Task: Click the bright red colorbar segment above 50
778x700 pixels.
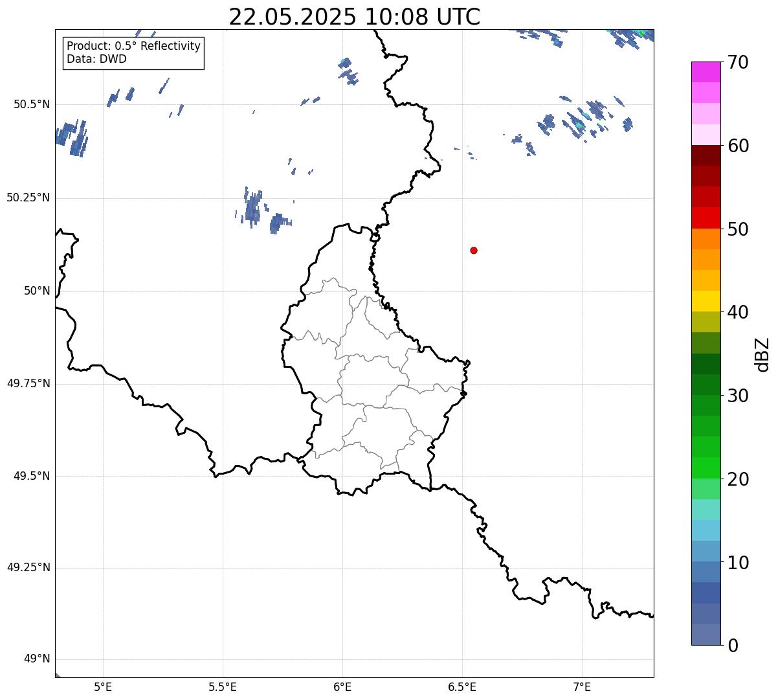Action: (706, 218)
